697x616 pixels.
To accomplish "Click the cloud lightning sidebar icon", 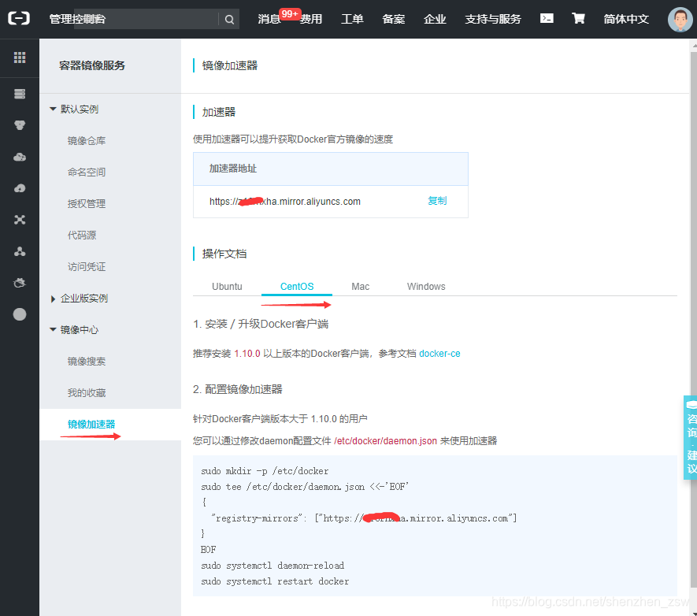I will [20, 188].
